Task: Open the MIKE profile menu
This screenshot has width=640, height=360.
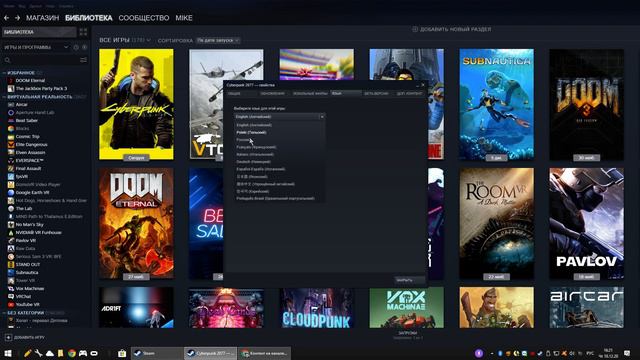Action: 184,18
